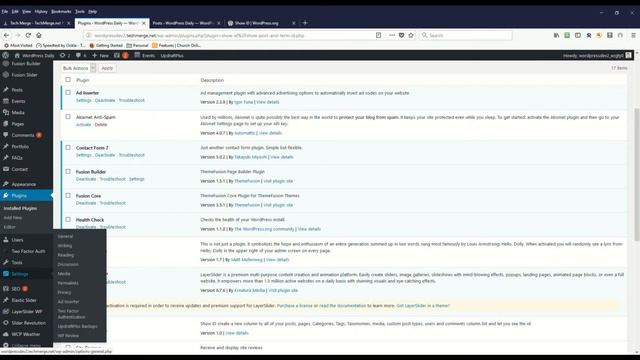Click the Apply button beside Bulk Actions
The image size is (640, 360).
coord(107,68)
